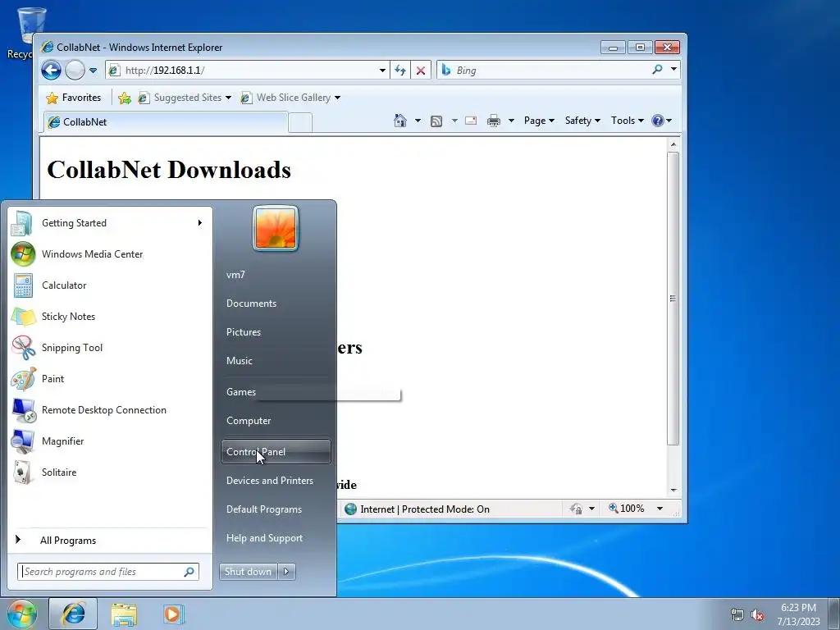Click the Print icon
Viewport: 840px width, 630px height.
point(493,121)
